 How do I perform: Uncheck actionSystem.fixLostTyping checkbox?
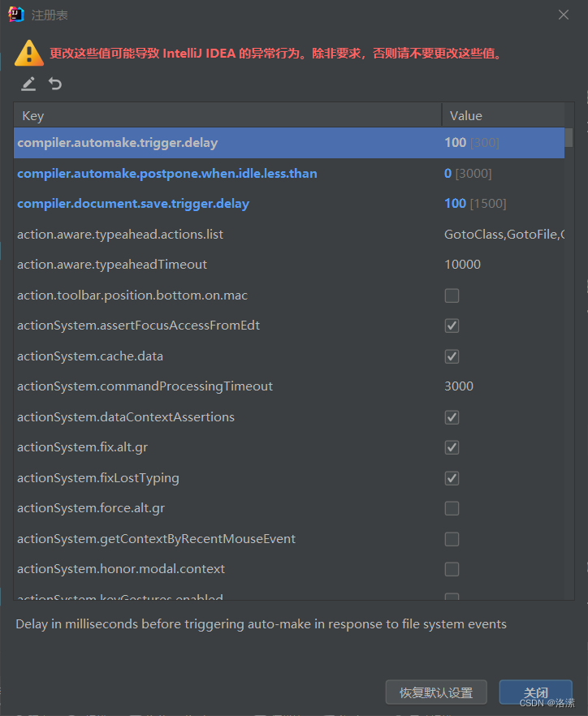click(452, 478)
